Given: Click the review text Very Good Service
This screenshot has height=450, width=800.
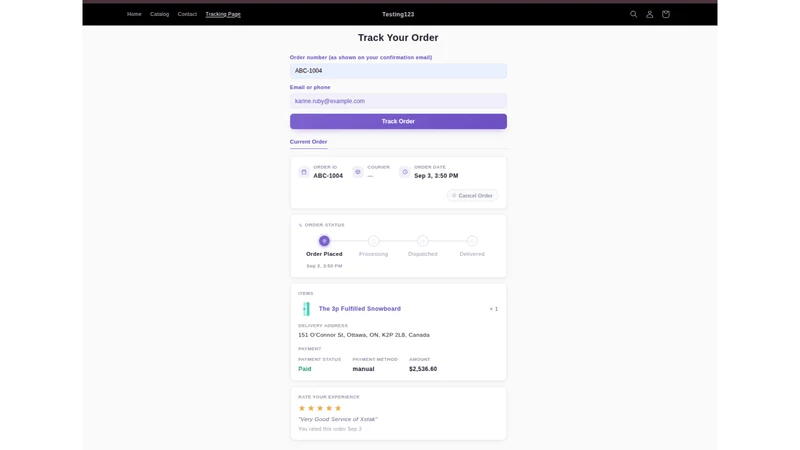Looking at the screenshot, I should coord(338,419).
